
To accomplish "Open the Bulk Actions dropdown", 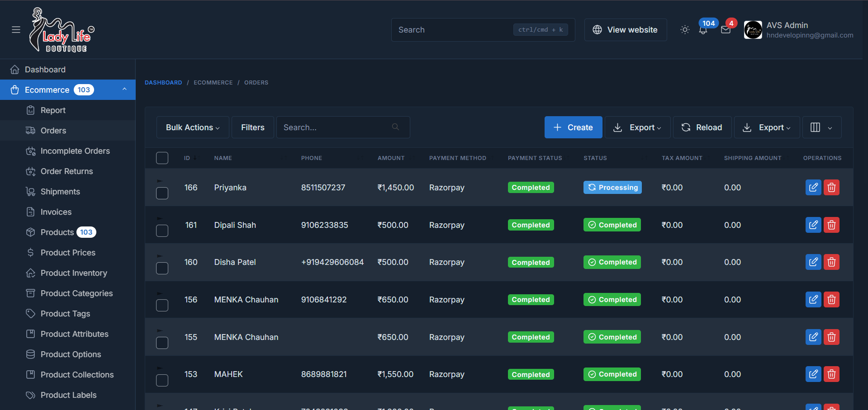I will point(193,127).
